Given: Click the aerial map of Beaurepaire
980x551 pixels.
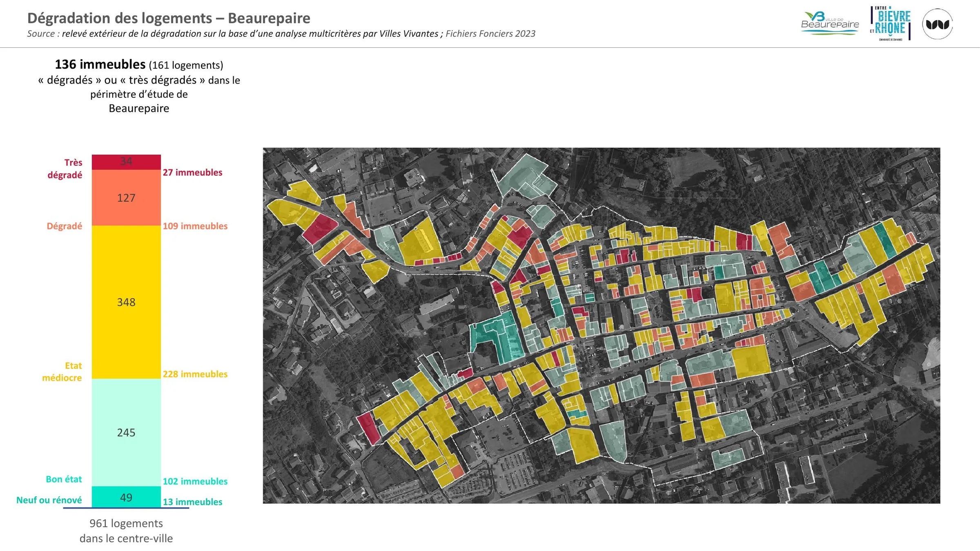Looking at the screenshot, I should pyautogui.click(x=601, y=325).
